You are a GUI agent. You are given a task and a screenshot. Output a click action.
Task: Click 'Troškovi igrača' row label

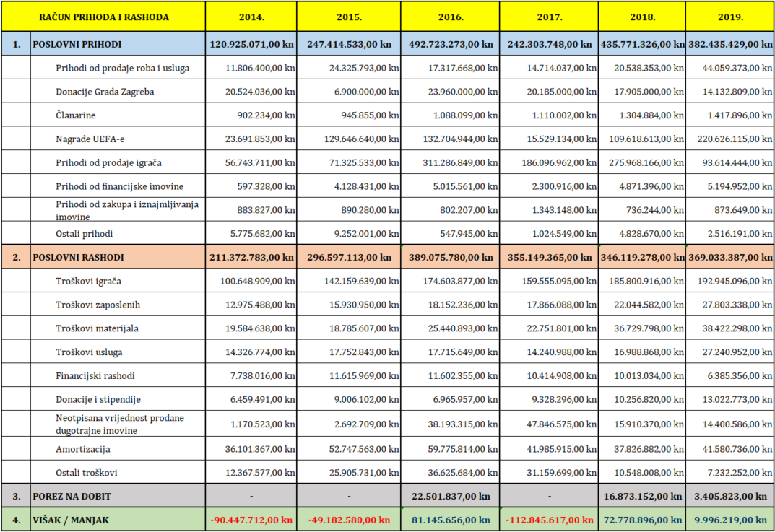88,282
